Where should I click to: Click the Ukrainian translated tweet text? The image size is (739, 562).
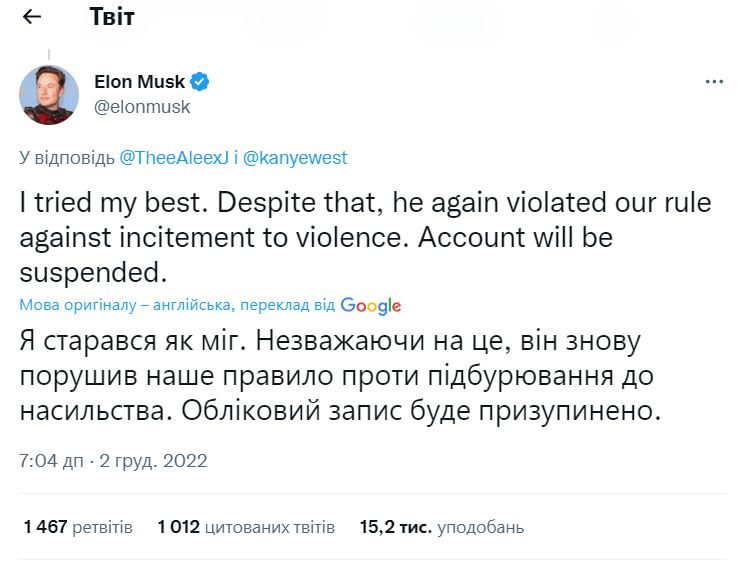pos(340,376)
